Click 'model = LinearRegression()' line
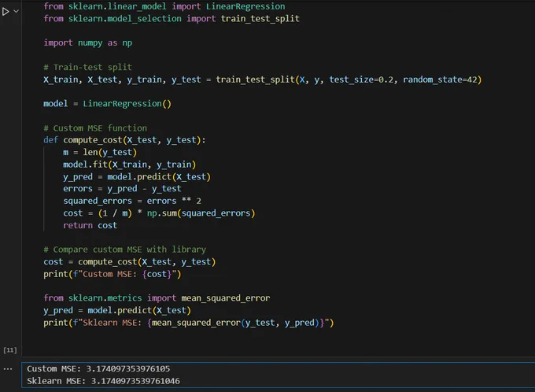 pos(107,104)
